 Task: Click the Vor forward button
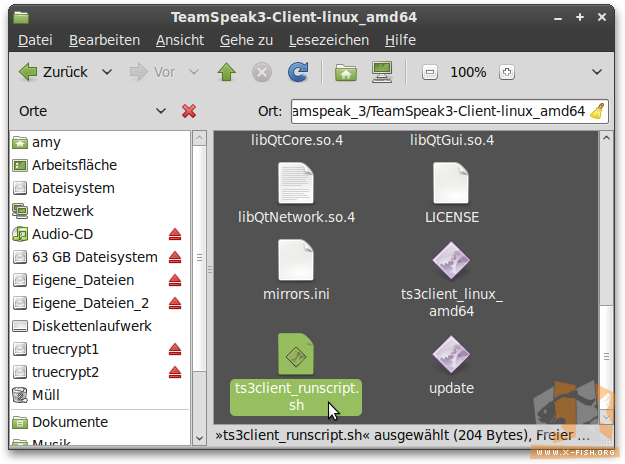click(153, 73)
